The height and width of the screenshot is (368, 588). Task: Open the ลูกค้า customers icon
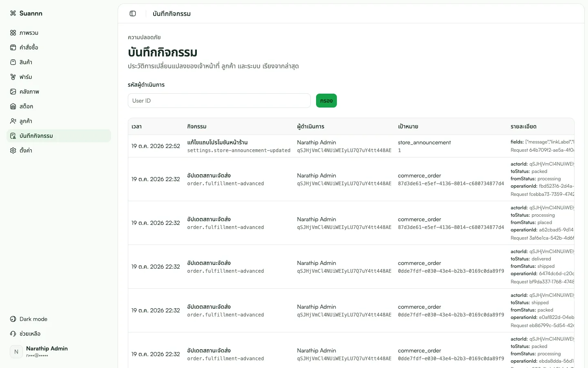13,121
